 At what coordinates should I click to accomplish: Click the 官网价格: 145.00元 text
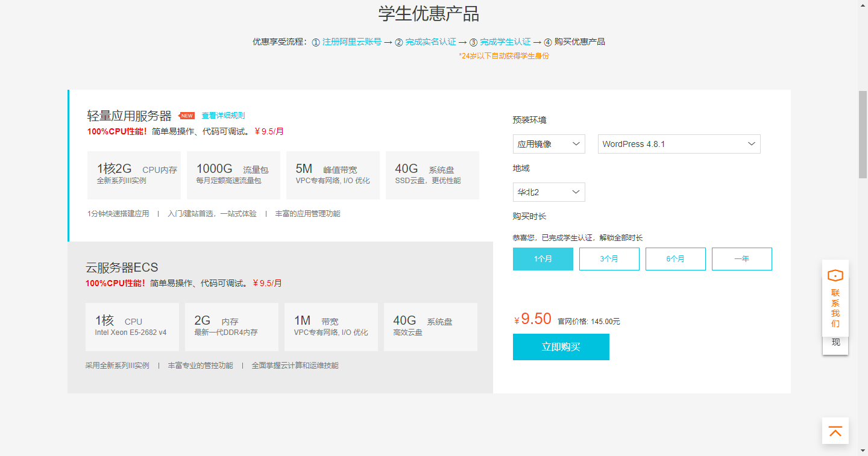click(x=589, y=322)
